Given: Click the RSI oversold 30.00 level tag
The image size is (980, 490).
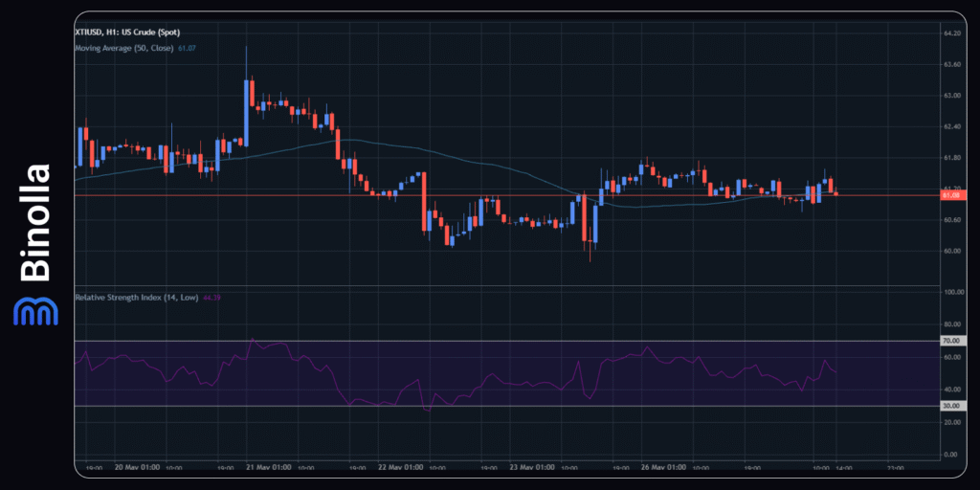Looking at the screenshot, I should tap(951, 406).
